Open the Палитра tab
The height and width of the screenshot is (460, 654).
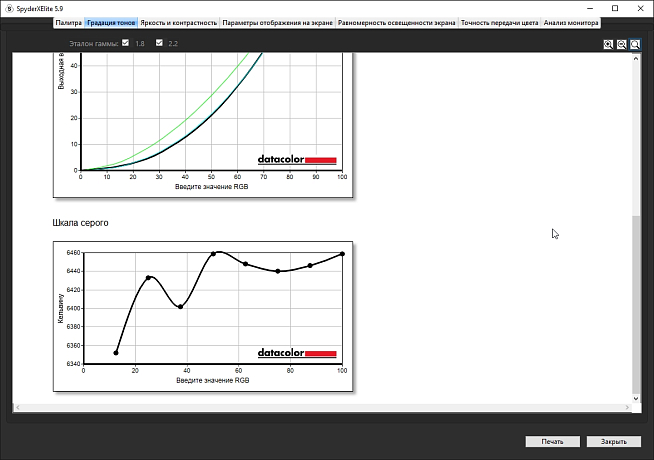[x=69, y=21]
